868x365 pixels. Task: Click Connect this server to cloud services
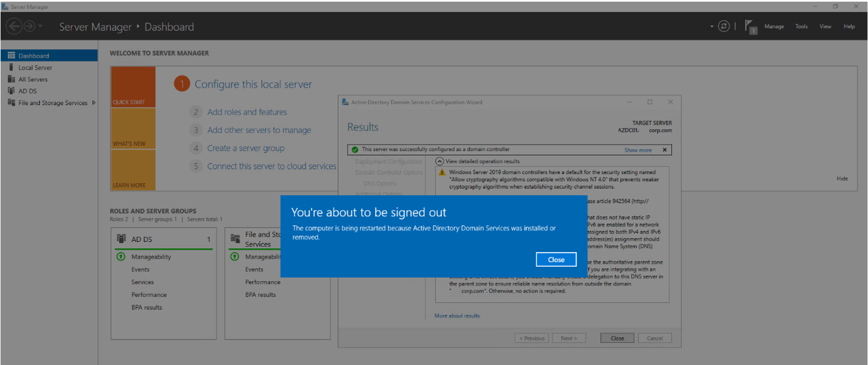(x=272, y=166)
